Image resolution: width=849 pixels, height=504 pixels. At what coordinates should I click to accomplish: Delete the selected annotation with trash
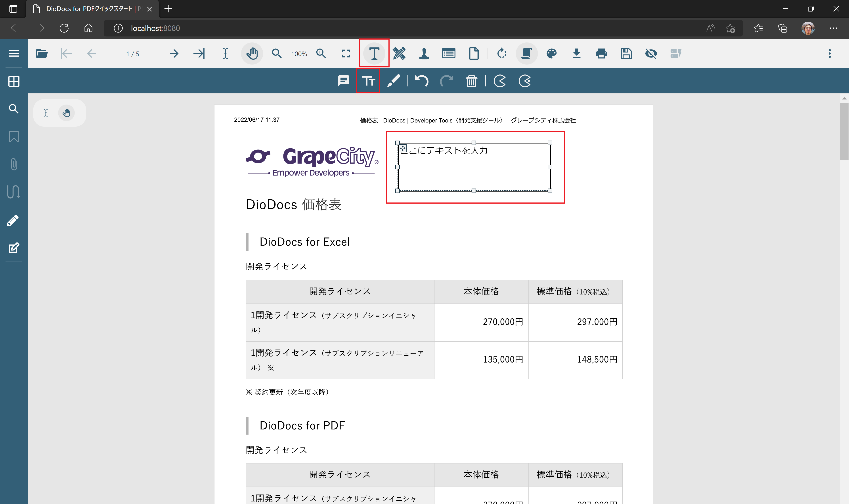click(471, 81)
